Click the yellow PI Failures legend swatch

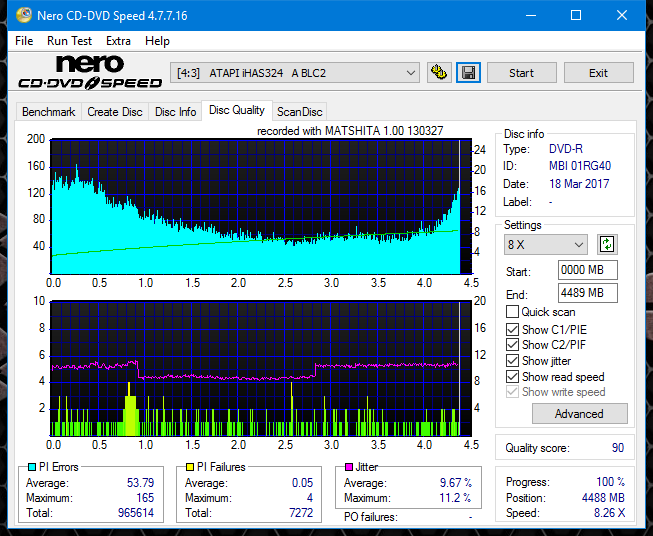pos(190,467)
